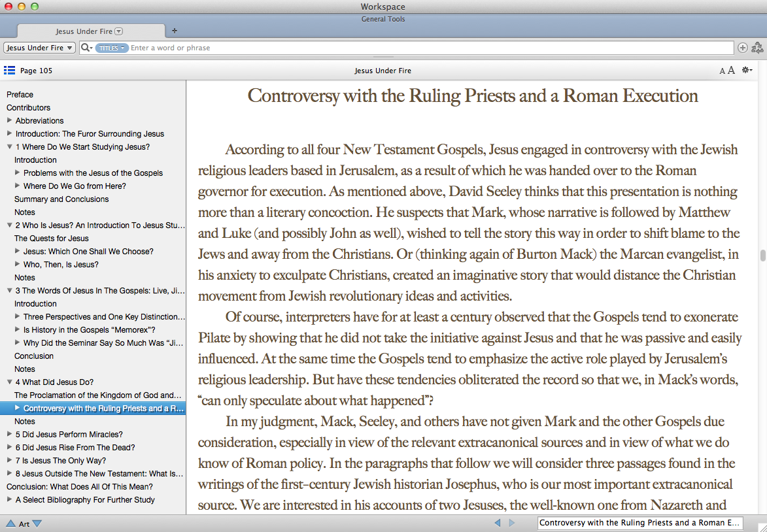Expand Introduction: The Furor Surrounding Jesus
767x532 pixels.
pos(9,133)
